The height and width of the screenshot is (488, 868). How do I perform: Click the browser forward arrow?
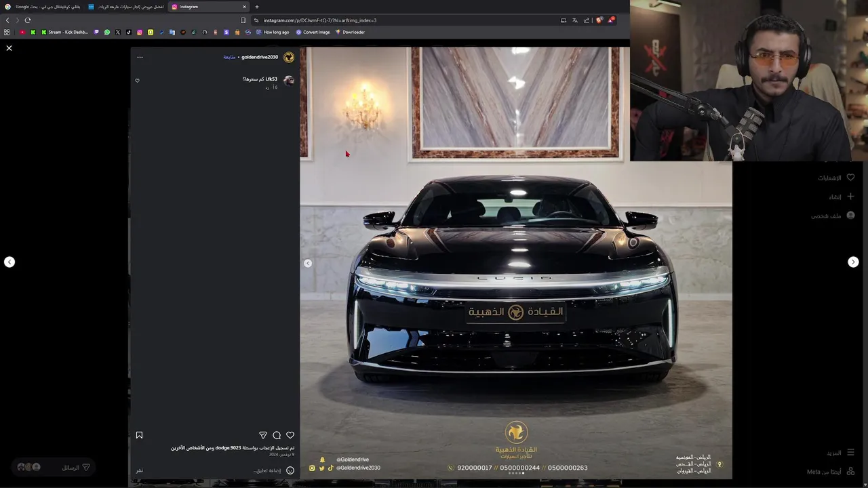tap(18, 20)
